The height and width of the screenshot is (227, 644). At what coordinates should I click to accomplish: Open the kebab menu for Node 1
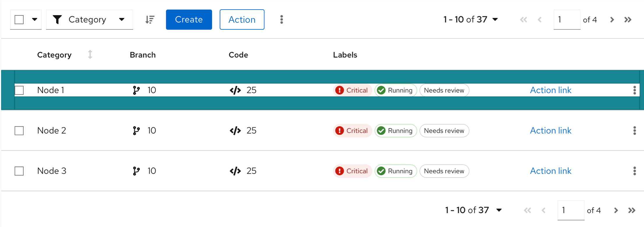coord(634,90)
